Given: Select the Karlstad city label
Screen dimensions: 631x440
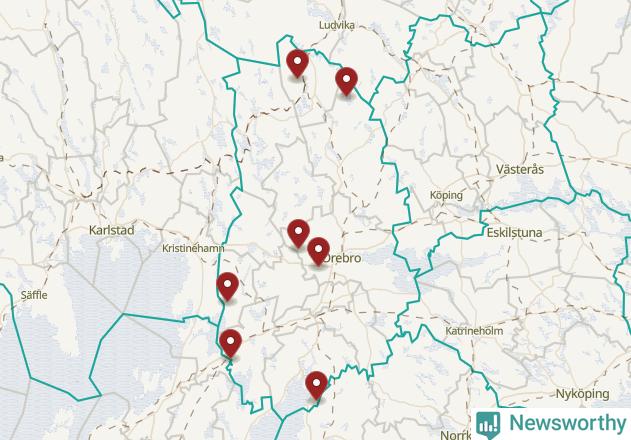Looking at the screenshot, I should coord(111,230).
